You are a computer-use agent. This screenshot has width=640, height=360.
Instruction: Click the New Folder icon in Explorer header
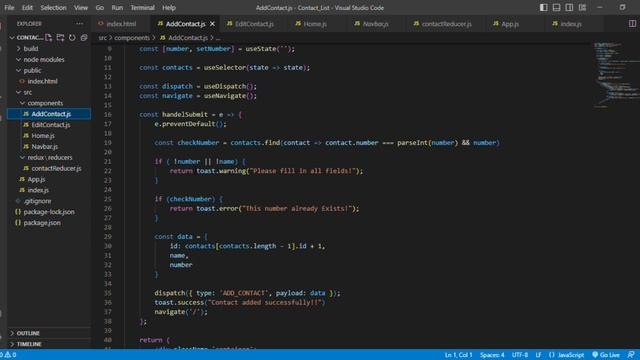60,38
